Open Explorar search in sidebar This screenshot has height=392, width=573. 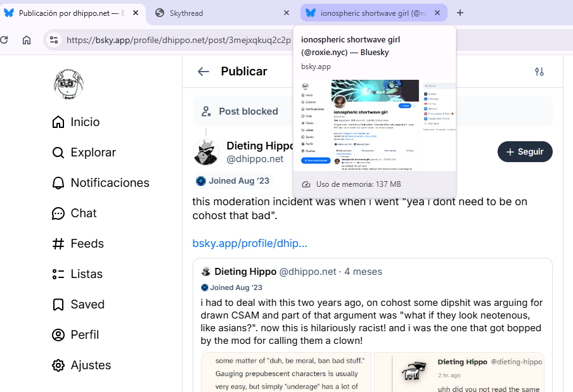coord(58,153)
